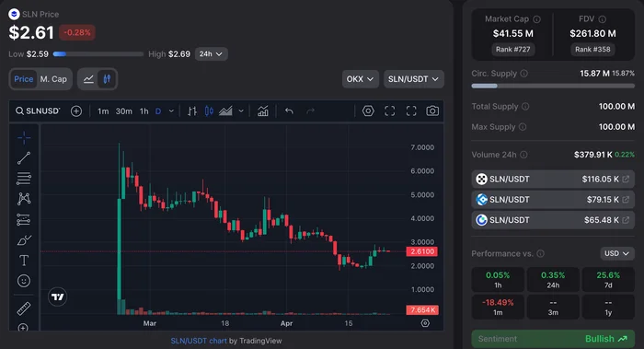
Task: Open the second fullscreen icon beside the camera
Action: coord(411,111)
